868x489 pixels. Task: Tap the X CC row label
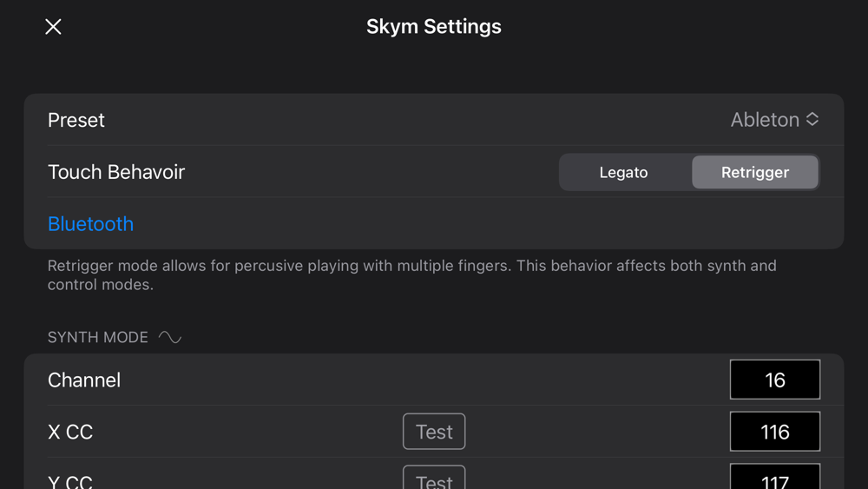(70, 432)
